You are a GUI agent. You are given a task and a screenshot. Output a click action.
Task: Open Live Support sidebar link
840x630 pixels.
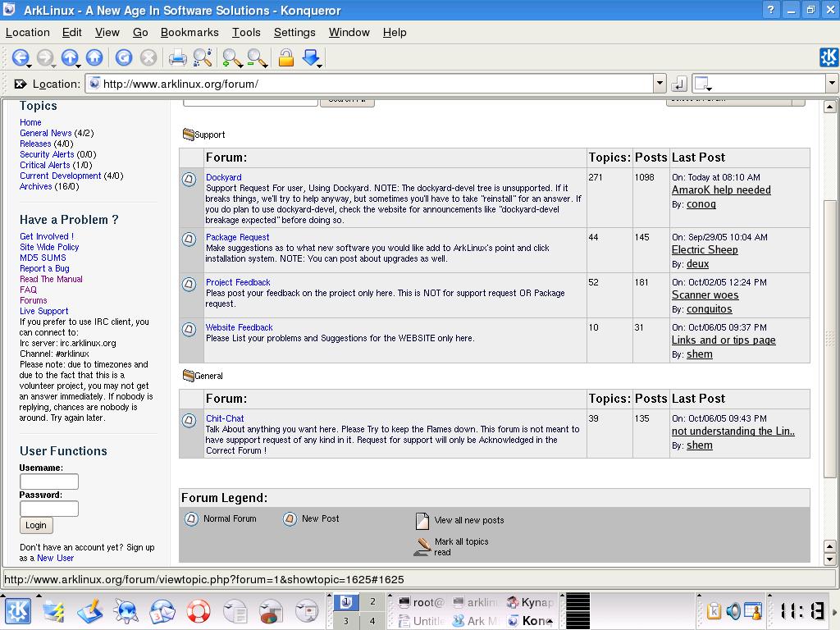point(44,311)
